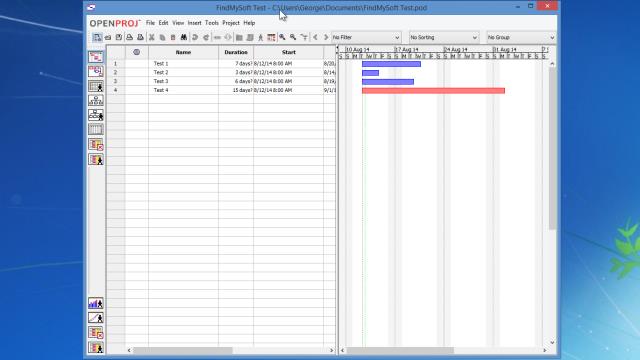Select the Test 2 task name
Image resolution: width=640 pixels, height=360 pixels.
(161, 73)
